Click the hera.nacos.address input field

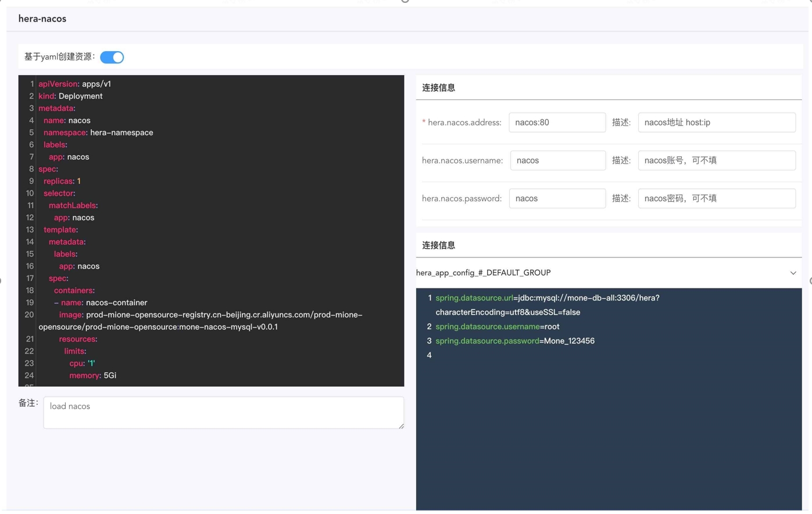pos(557,122)
